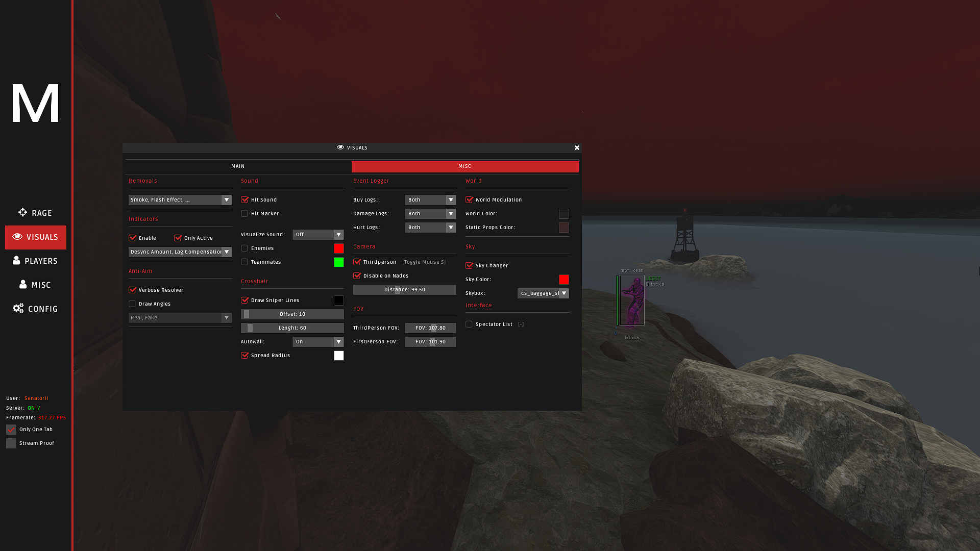
Task: Click the large M logo
Action: (x=35, y=104)
